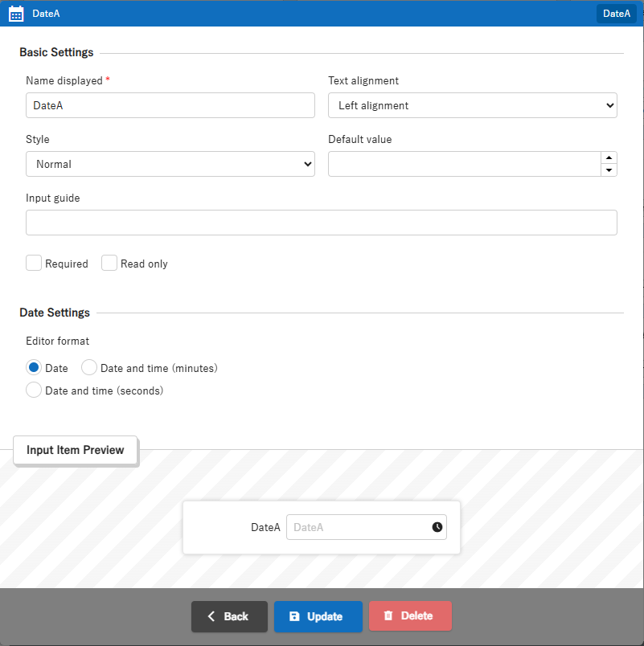
Task: Click the DateA label in the preview card
Action: click(x=265, y=527)
